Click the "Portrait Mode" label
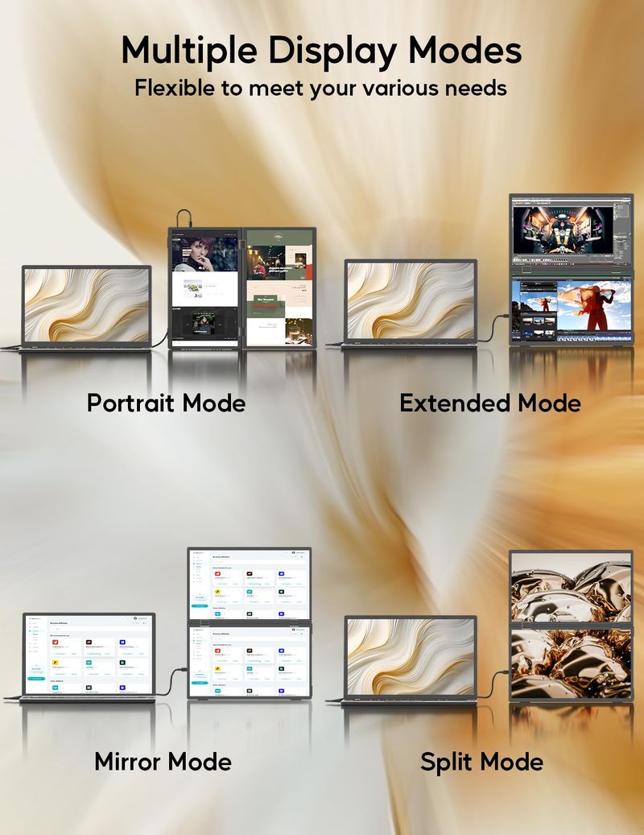This screenshot has width=644, height=835. [x=166, y=403]
